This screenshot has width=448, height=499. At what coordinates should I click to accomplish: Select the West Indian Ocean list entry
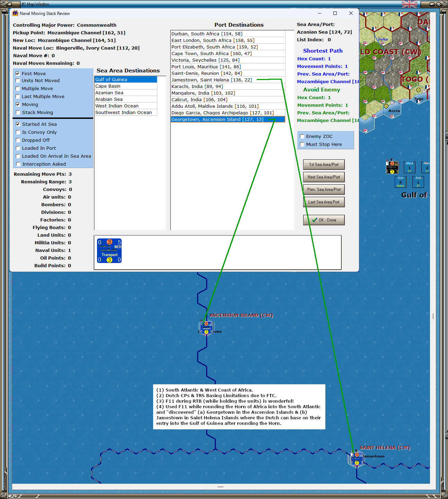tap(126, 106)
